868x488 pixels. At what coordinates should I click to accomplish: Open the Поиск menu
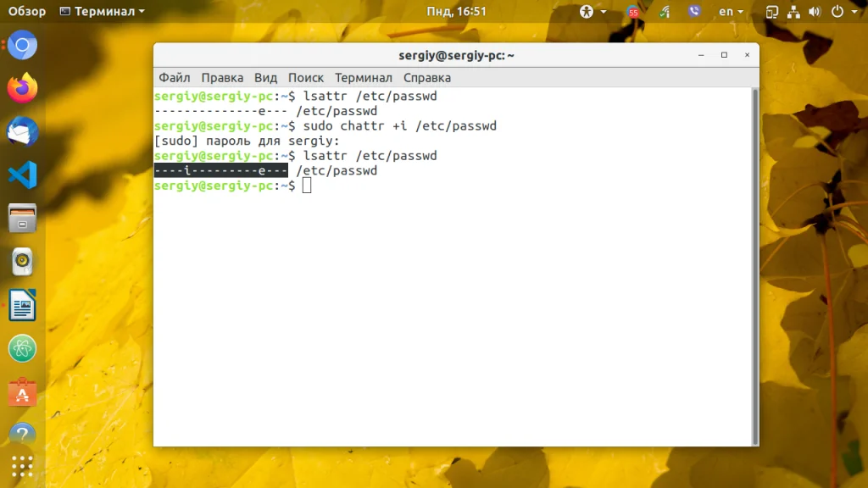(x=305, y=77)
